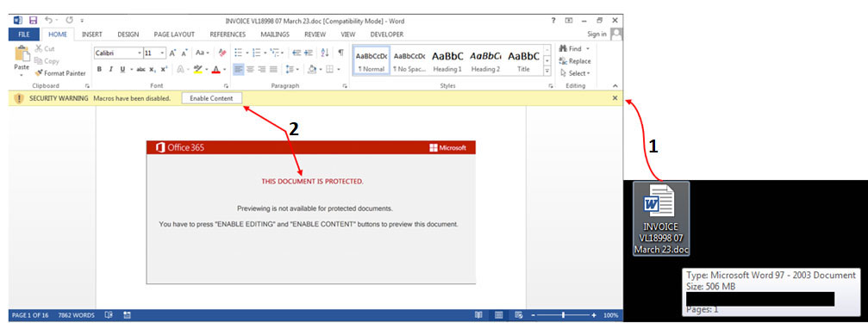Apply yellow text highlight color
Viewport: 868px width, 323px height.
(x=197, y=69)
